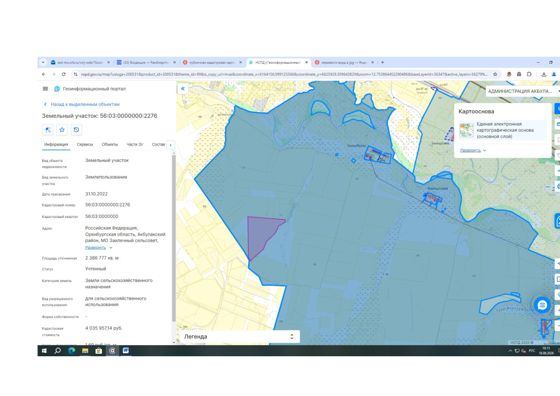The height and width of the screenshot is (396, 560).
Task: Open the blue chat support bubble on the map
Action: pyautogui.click(x=542, y=305)
